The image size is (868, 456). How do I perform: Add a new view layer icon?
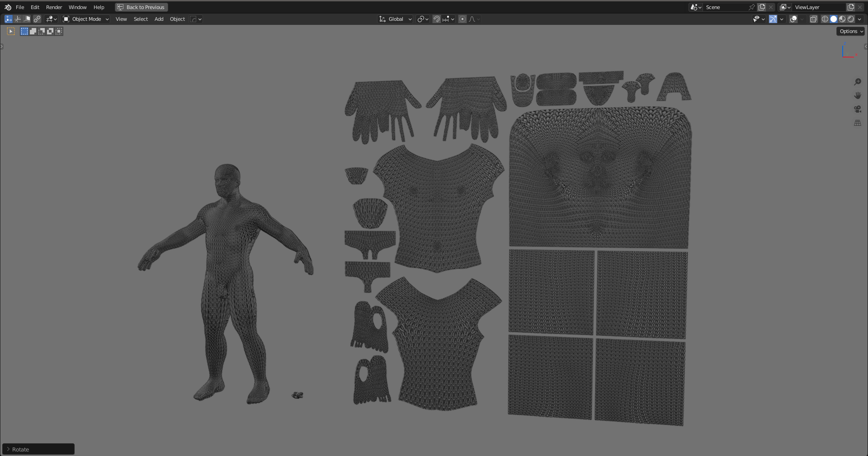(851, 7)
